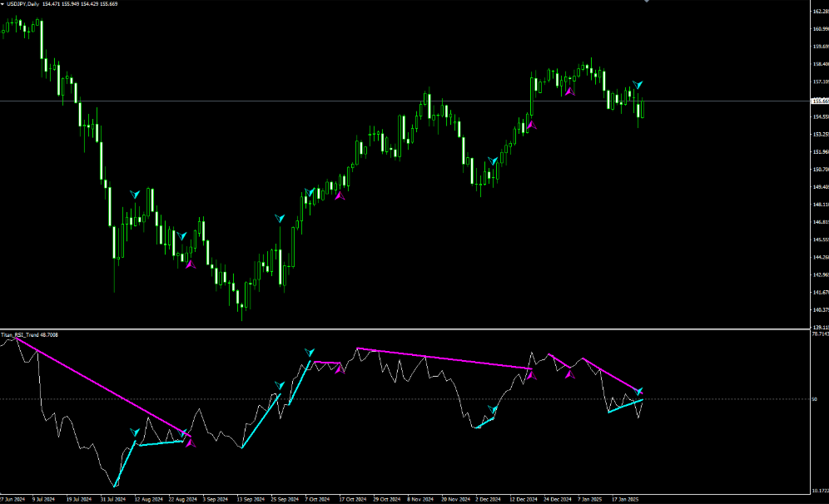Select the cyan buy arrow near 31 Jul 2024
Screen dimensions: 829x504
134,194
